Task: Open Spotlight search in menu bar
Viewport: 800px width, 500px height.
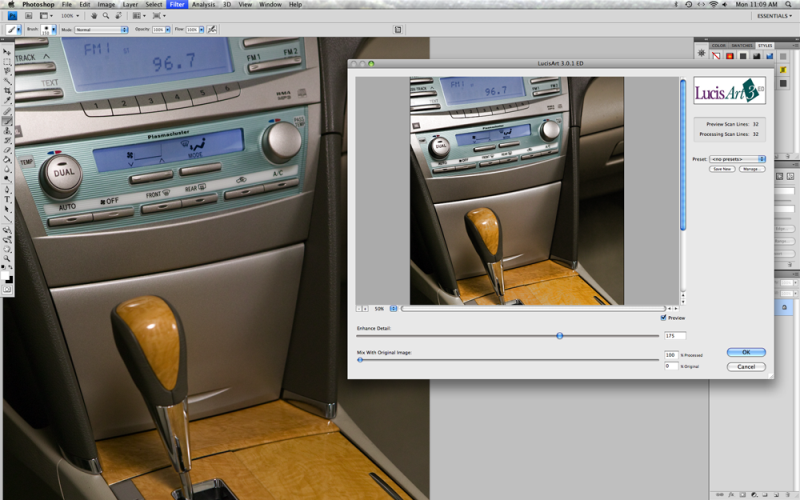Action: pyautogui.click(x=788, y=4)
